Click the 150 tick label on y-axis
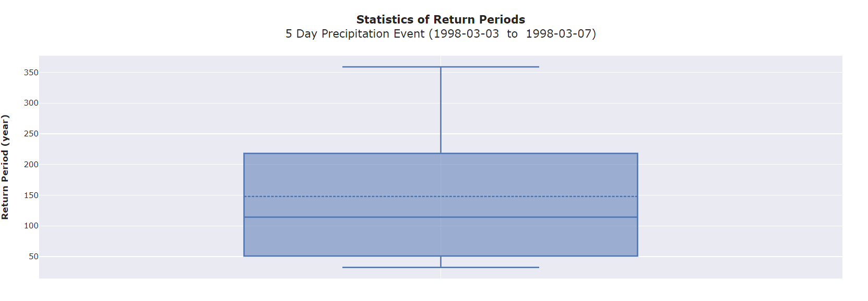Image resolution: width=868 pixels, height=301 pixels. pyautogui.click(x=31, y=195)
